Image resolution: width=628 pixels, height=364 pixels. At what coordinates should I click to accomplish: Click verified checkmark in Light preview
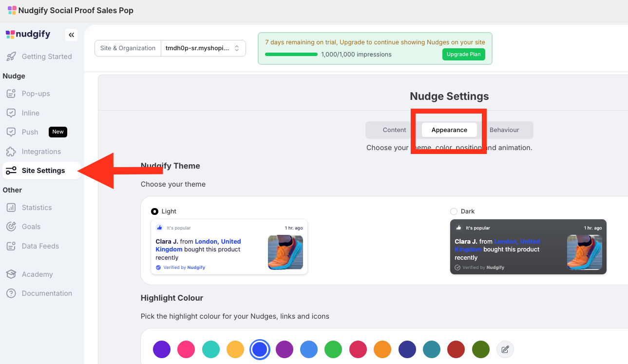(158, 268)
